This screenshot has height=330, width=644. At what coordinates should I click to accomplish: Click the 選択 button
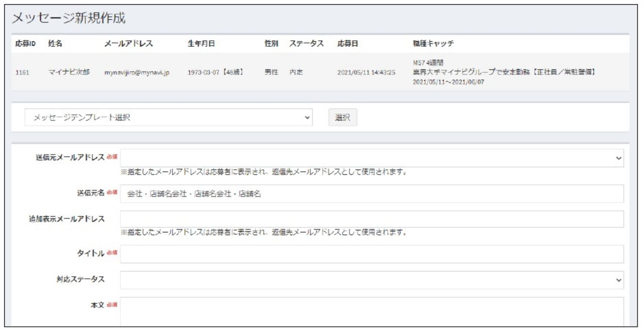[342, 117]
